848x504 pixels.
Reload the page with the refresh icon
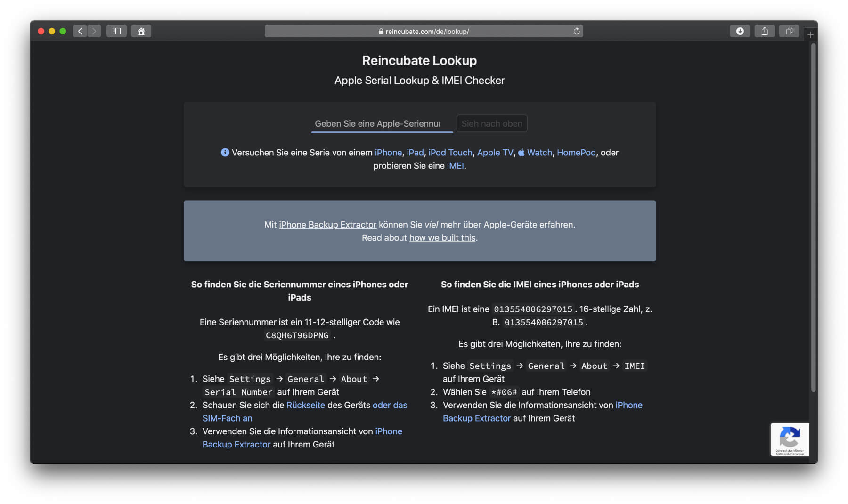click(x=576, y=31)
